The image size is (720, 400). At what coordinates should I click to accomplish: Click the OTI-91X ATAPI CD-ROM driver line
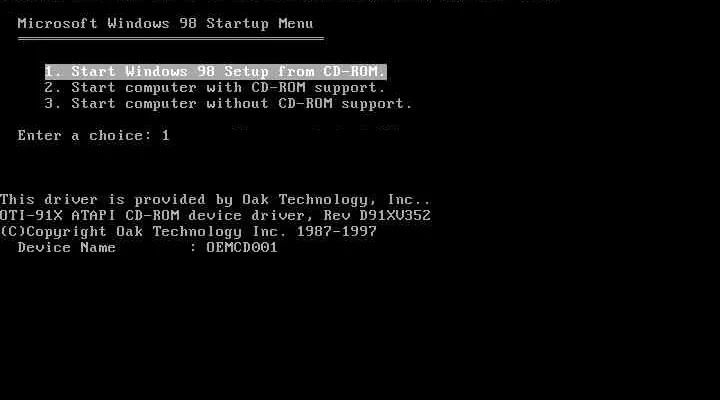coord(215,215)
